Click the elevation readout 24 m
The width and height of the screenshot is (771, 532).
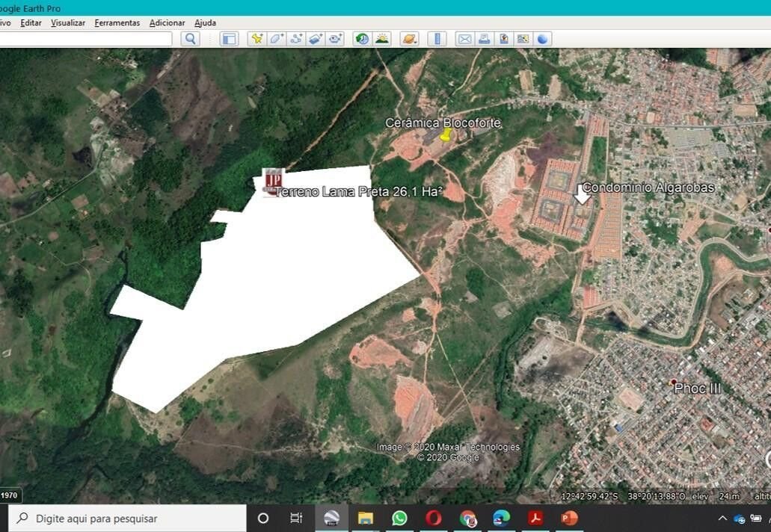729,496
